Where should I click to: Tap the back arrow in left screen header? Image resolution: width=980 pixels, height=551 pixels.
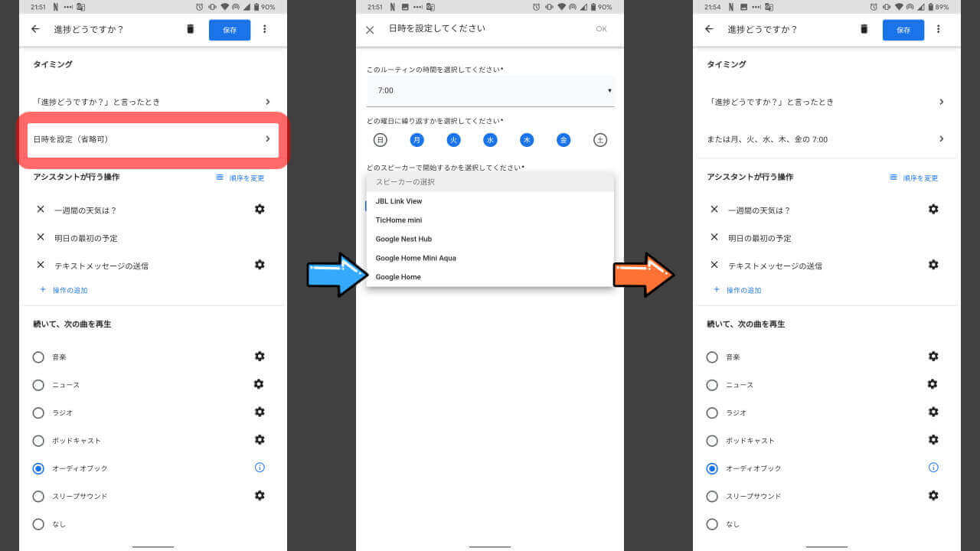click(35, 29)
